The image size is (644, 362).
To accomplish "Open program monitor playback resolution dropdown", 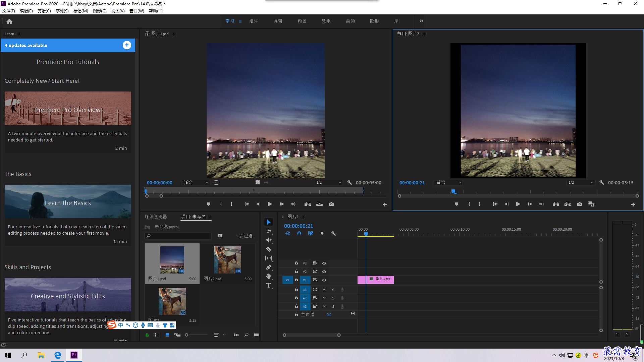I will [581, 183].
